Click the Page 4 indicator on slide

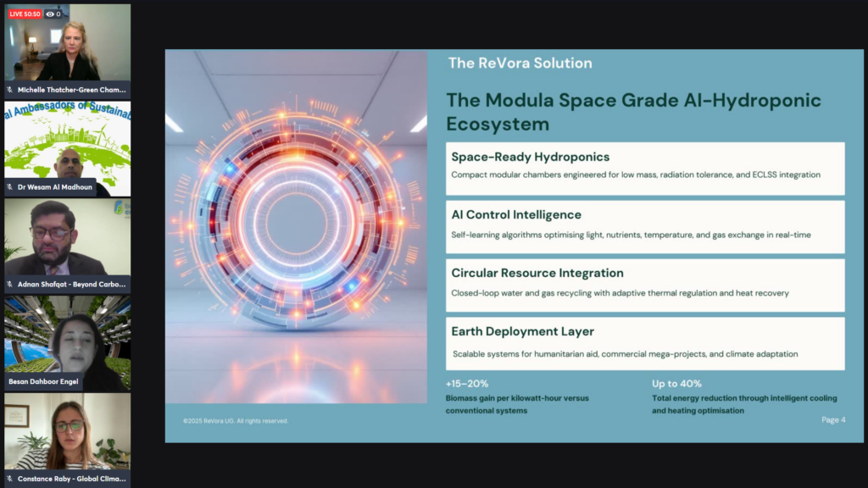point(832,420)
